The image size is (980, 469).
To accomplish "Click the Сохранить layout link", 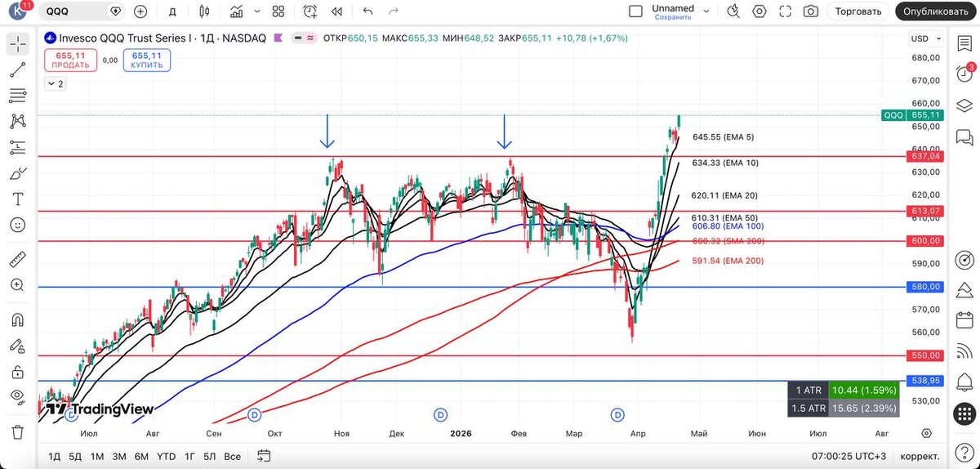I will 672,17.
